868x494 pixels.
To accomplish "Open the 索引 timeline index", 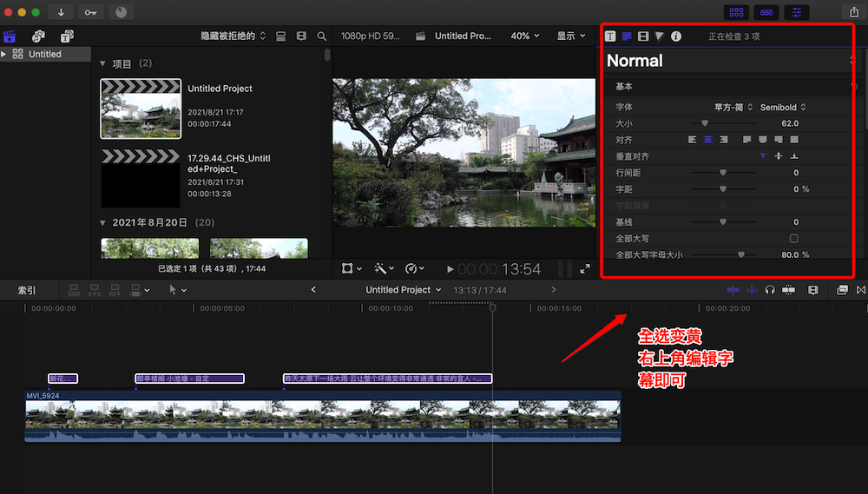I will (27, 290).
